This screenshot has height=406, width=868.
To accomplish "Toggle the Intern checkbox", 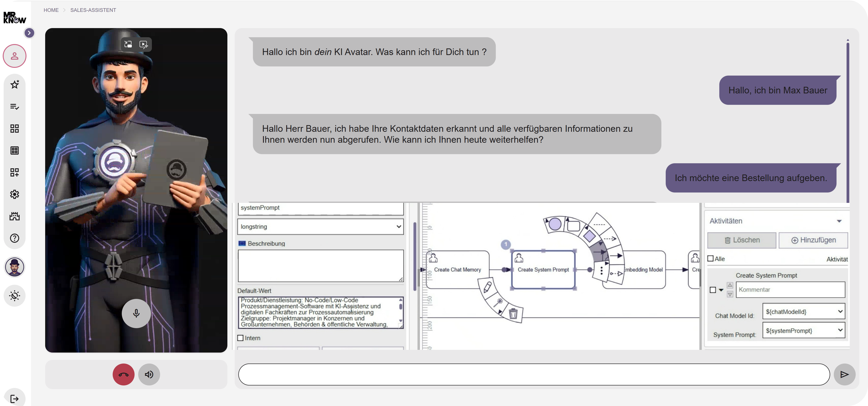I will coord(240,338).
